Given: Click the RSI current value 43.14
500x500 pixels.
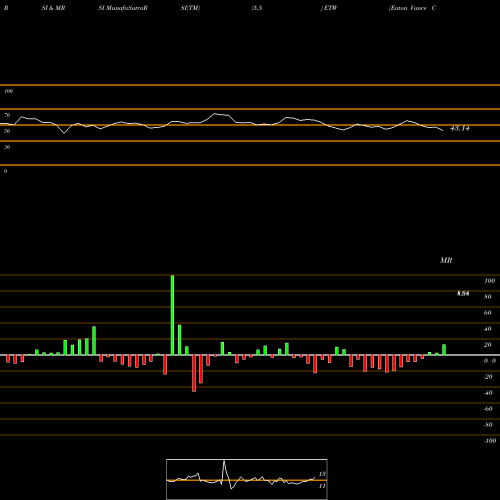Looking at the screenshot, I should coord(460,128).
